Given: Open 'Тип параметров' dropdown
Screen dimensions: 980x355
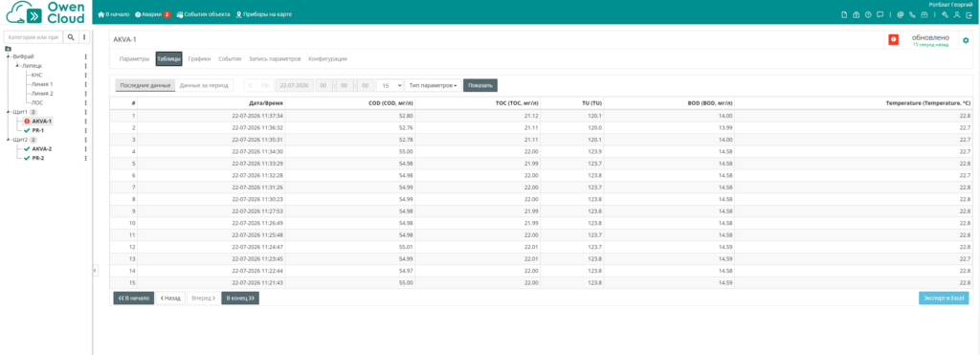Looking at the screenshot, I should click(x=434, y=85).
